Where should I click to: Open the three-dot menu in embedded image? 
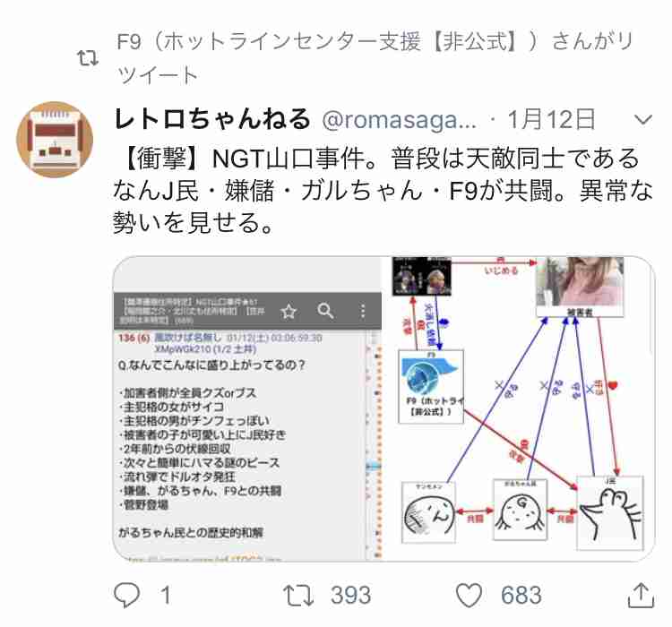pos(363,311)
